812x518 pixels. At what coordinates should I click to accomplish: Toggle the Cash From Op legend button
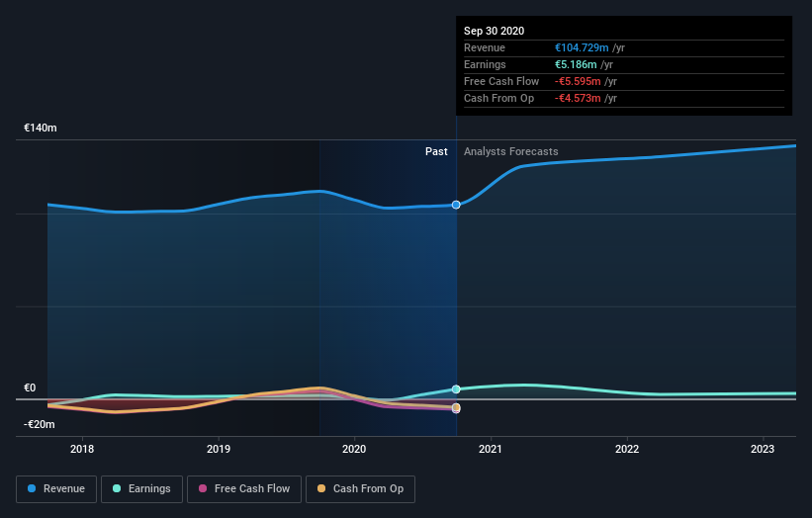click(360, 489)
